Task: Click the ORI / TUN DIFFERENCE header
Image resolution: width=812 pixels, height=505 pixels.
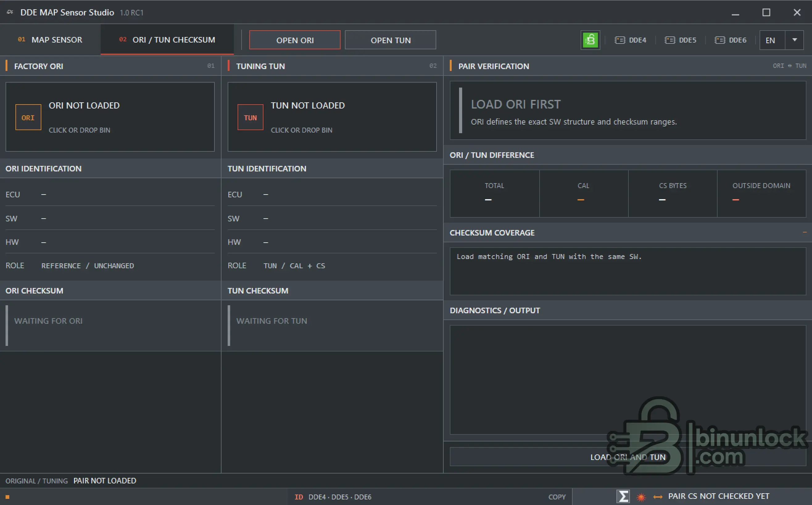Action: pos(628,155)
